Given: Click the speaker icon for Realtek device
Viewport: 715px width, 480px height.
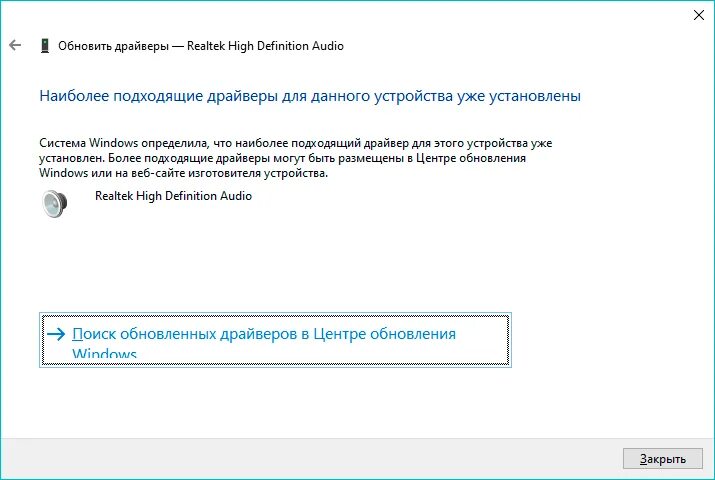Looking at the screenshot, I should 55,203.
